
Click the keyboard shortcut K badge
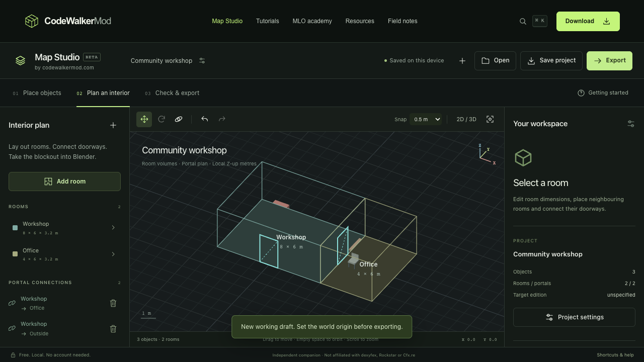point(540,21)
